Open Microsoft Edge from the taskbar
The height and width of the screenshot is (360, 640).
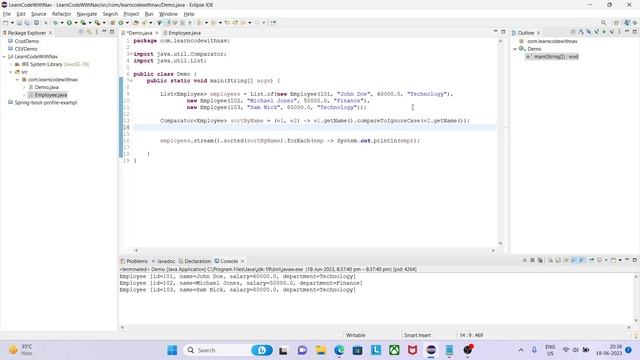(x=339, y=350)
